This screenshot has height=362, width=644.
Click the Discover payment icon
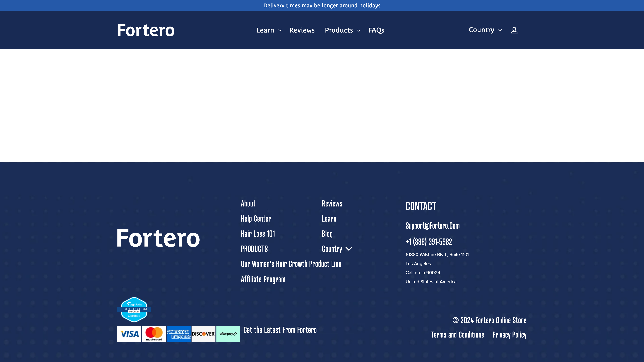(203, 334)
